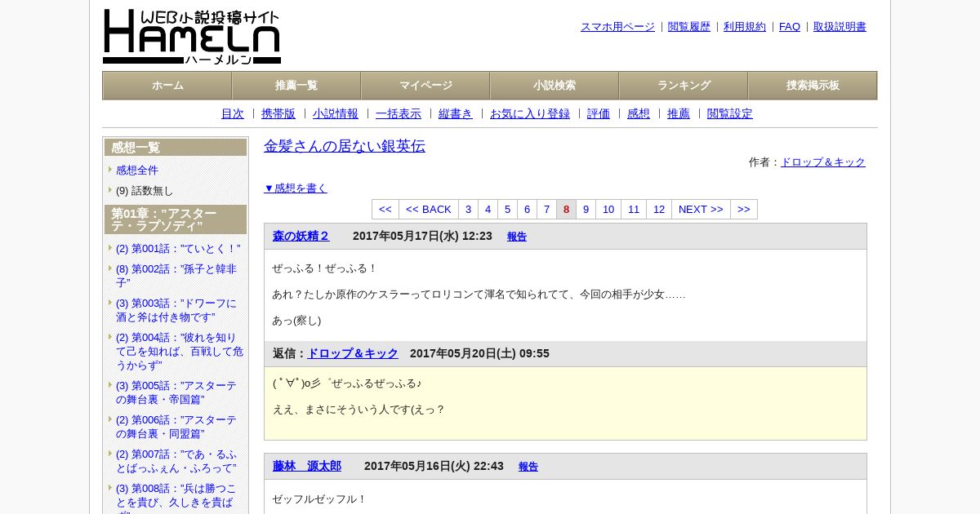Jump to first page with <<
The width and height of the screenshot is (980, 514).
(x=385, y=210)
